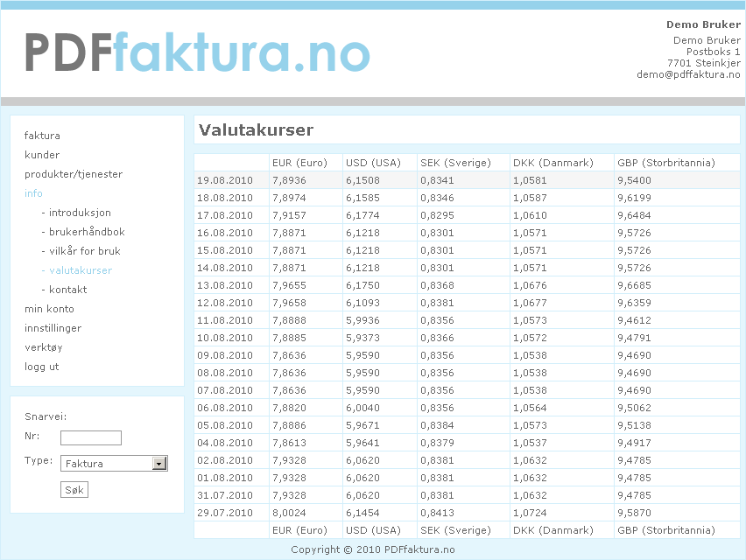Select the valutakurser submenu link
746x560 pixels.
point(80,270)
